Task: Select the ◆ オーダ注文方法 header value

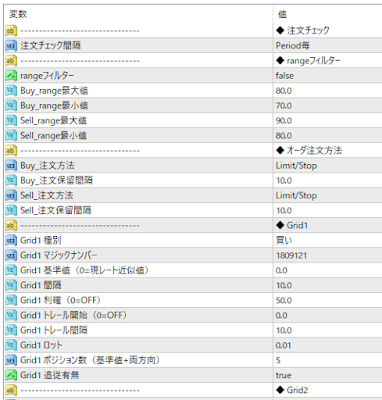Action: click(x=309, y=150)
